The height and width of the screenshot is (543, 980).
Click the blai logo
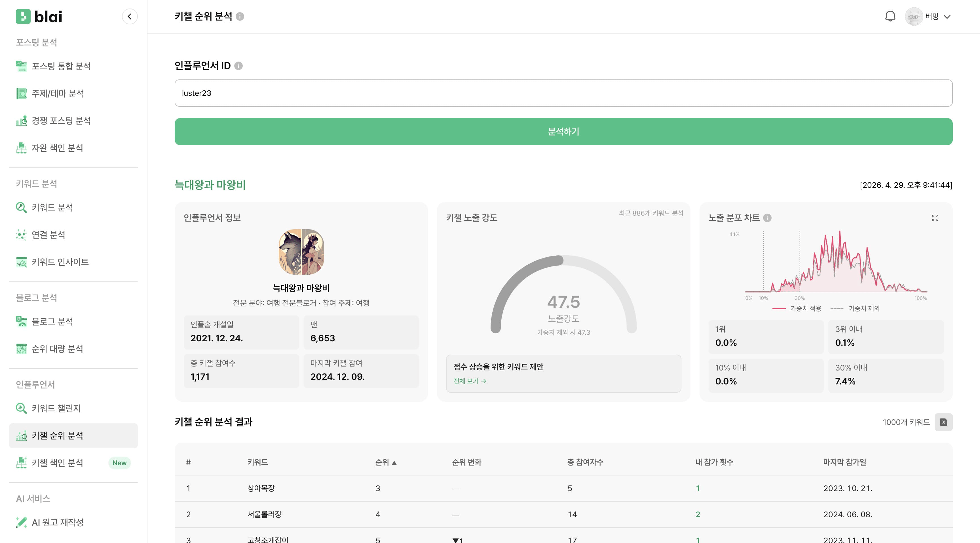click(x=39, y=16)
